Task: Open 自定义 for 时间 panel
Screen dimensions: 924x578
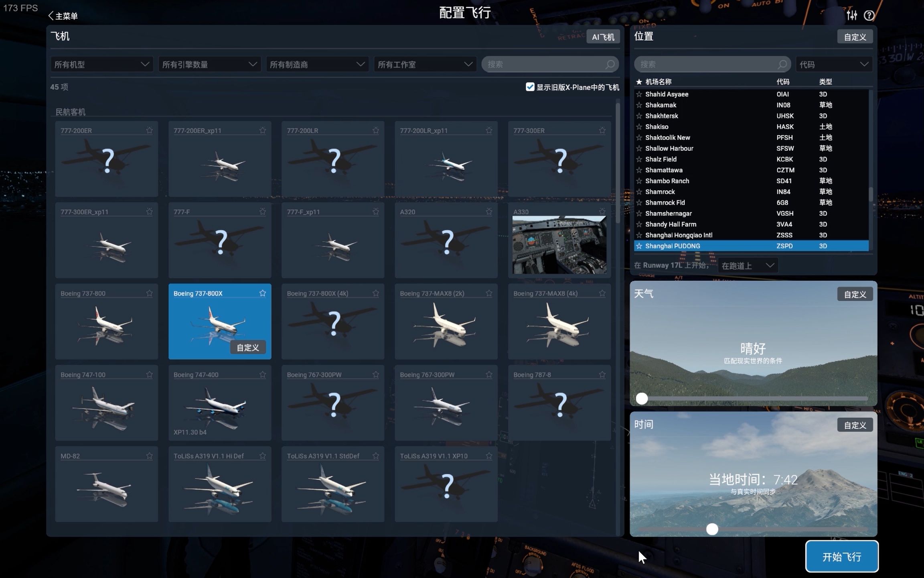Action: 855,425
